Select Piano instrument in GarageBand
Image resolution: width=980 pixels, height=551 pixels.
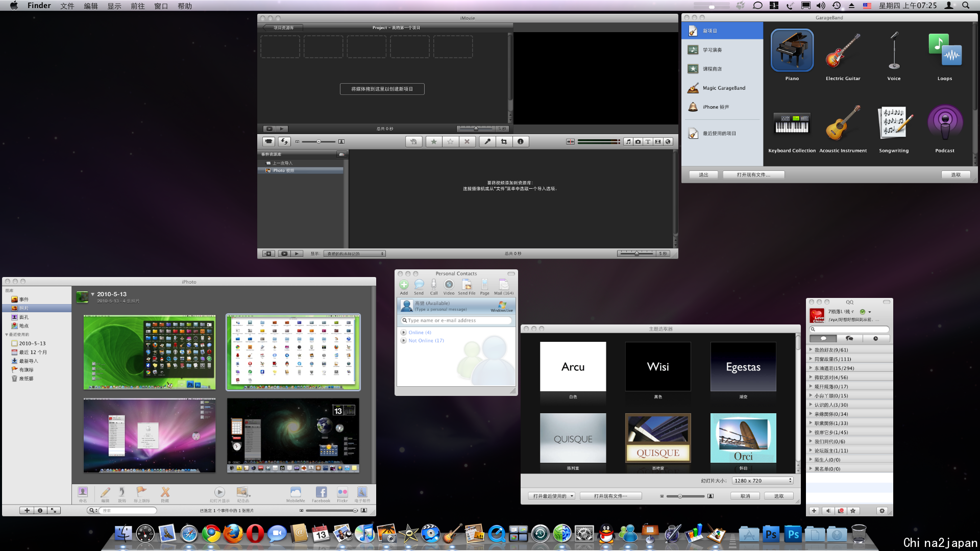coord(792,55)
